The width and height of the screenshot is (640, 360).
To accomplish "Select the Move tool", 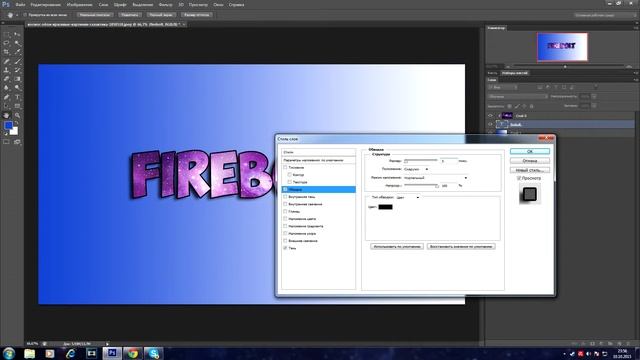I will click(x=18, y=34).
